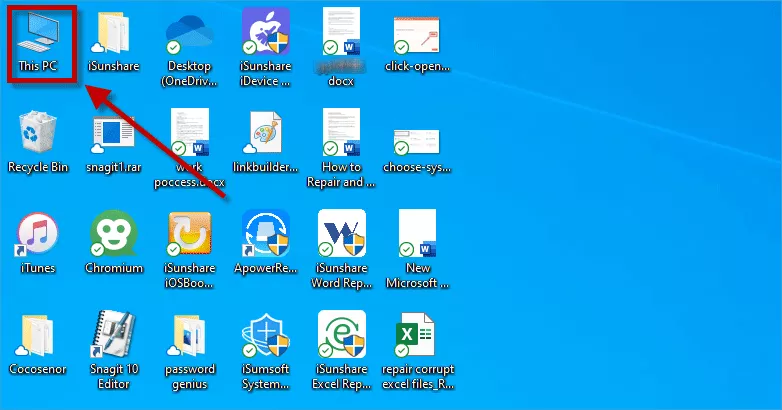Select the blurred-name docx Word document
782x410 pixels.
pos(341,31)
